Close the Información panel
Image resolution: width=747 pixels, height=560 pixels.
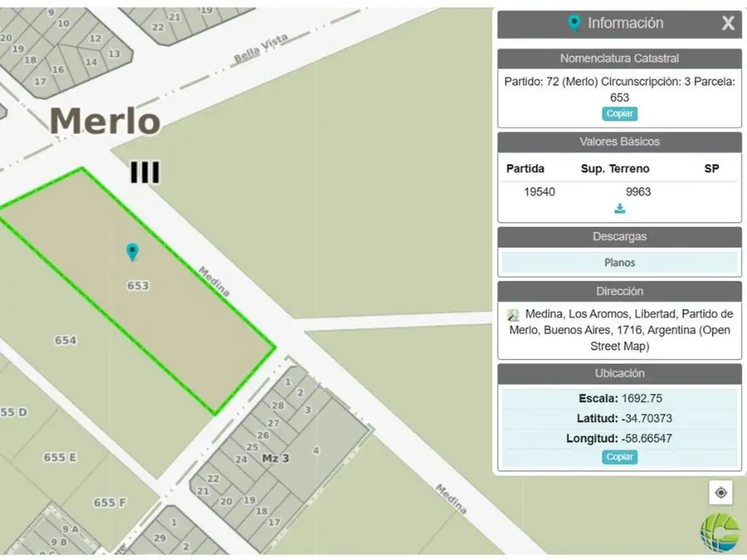[x=727, y=23]
